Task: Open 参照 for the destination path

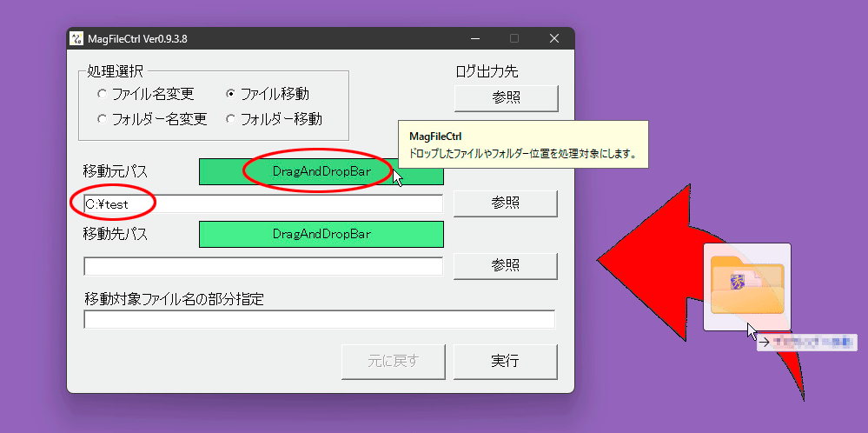Action: click(505, 265)
